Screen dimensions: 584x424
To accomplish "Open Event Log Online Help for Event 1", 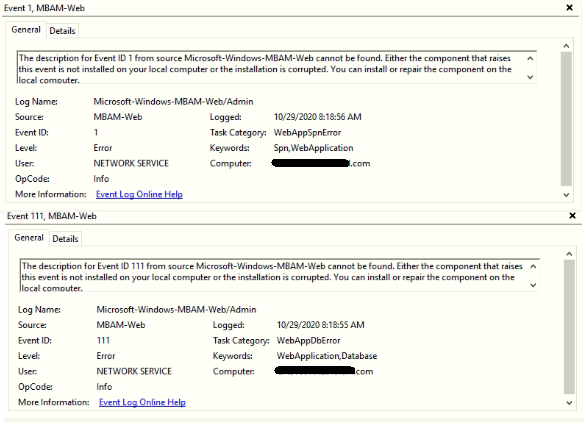I will (139, 194).
